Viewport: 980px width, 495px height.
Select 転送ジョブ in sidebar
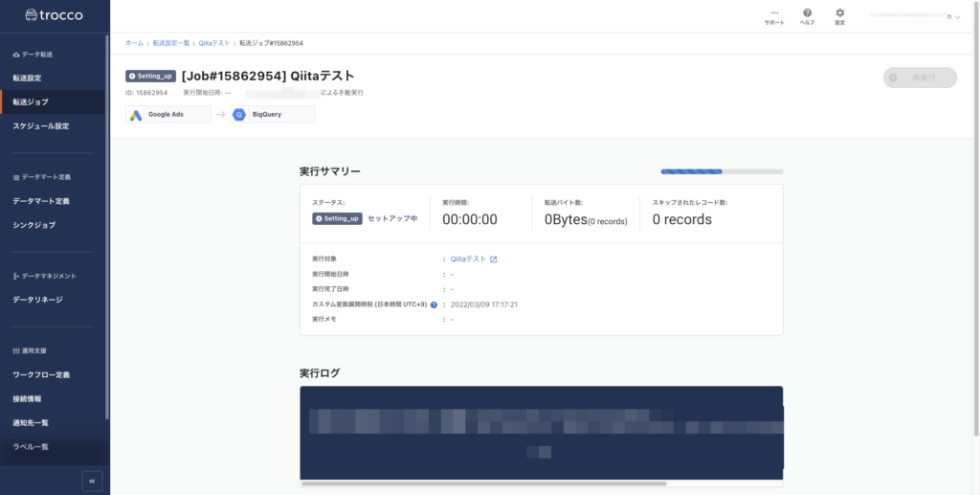(x=30, y=101)
